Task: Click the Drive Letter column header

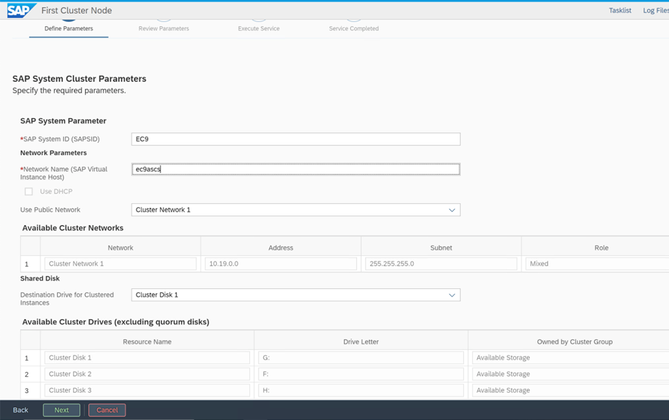Action: click(361, 341)
